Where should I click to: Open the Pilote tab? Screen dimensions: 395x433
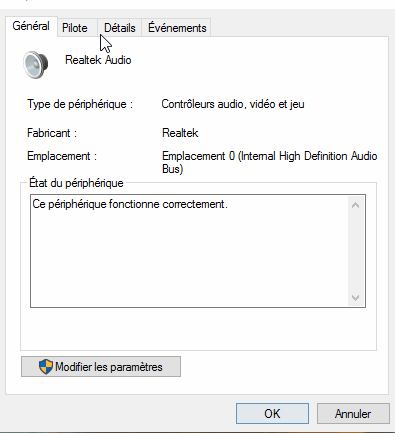pos(77,28)
